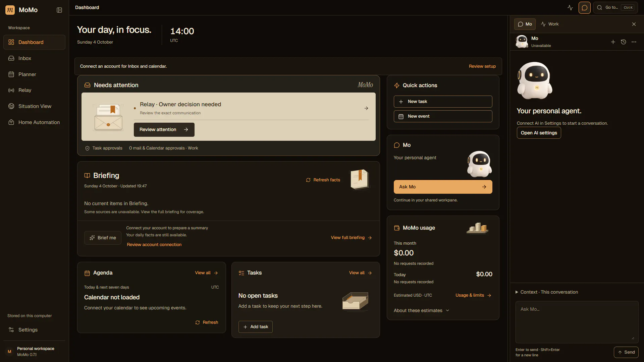Close the Mo side panel

click(x=634, y=24)
